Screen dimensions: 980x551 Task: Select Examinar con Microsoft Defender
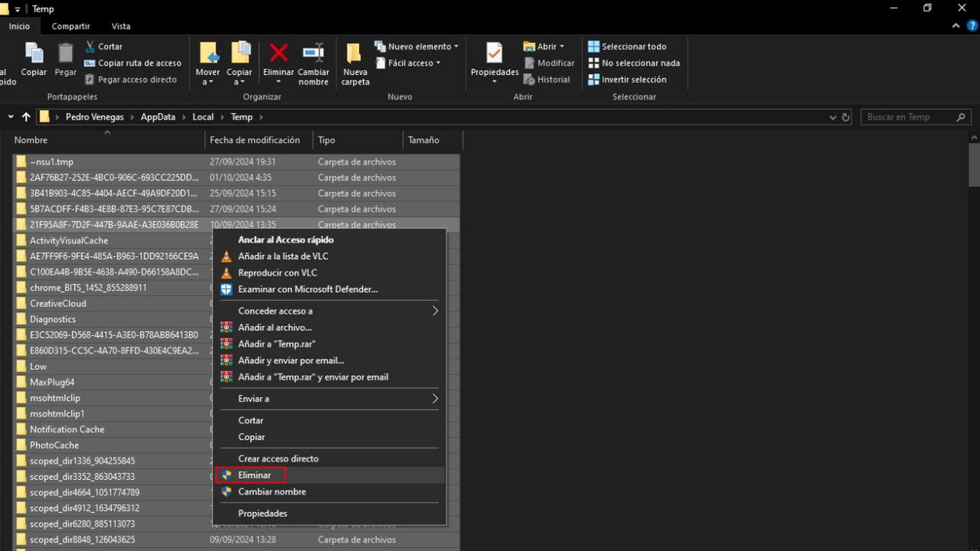[x=330, y=289]
